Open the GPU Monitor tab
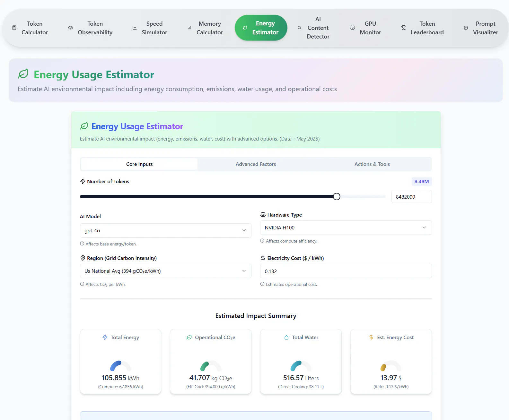This screenshot has height=420, width=509. tap(366, 28)
